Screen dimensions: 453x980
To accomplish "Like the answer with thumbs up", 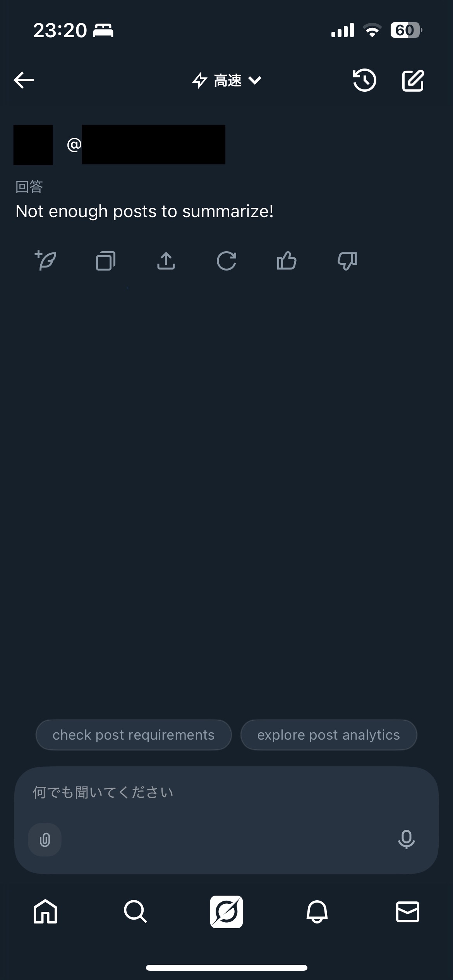I will point(287,260).
